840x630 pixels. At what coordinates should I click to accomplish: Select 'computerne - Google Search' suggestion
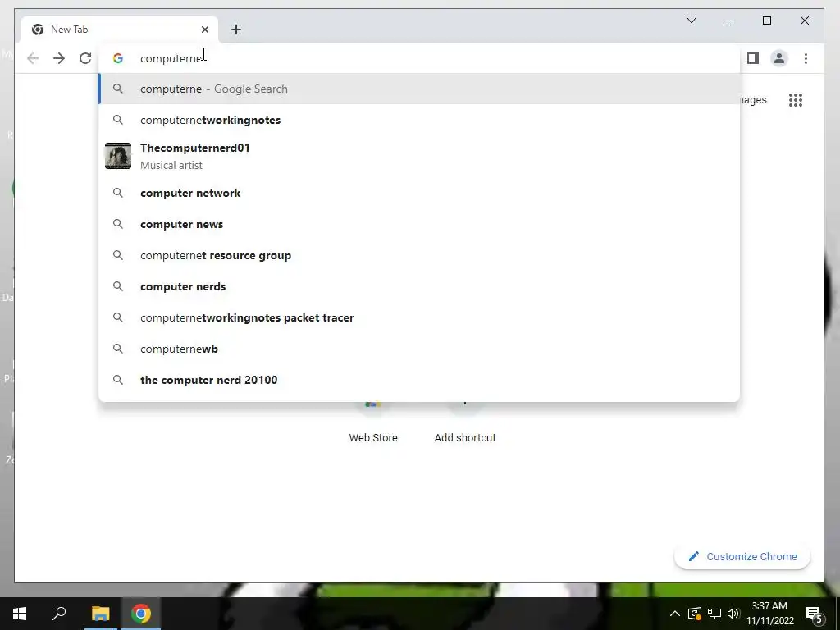pyautogui.click(x=419, y=89)
